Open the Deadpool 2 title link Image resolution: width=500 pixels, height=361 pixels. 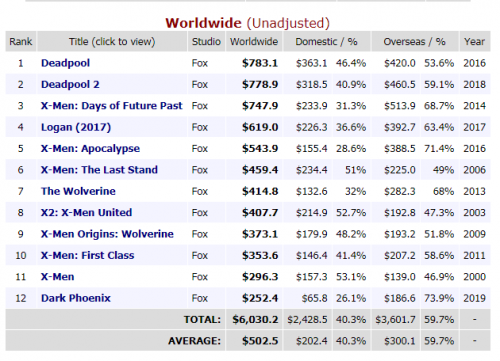point(70,85)
